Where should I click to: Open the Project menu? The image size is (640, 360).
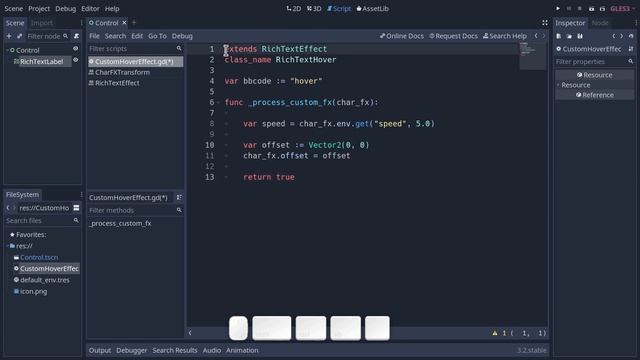39,9
